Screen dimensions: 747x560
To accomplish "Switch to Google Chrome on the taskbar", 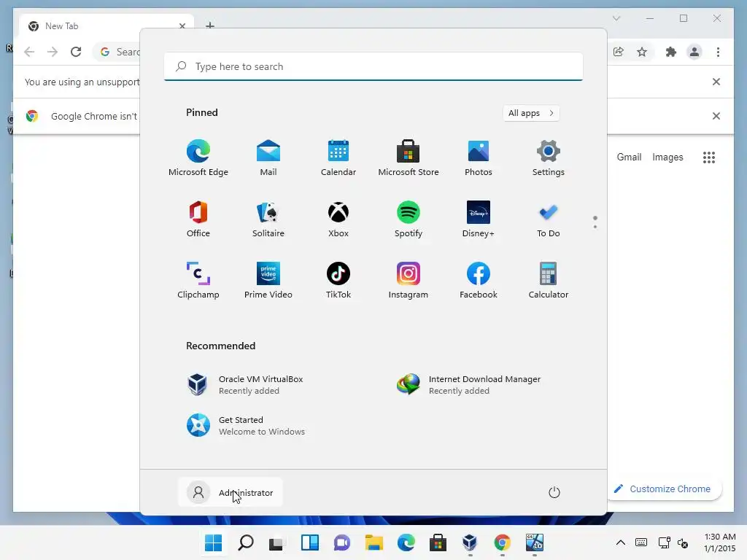I will pos(502,542).
